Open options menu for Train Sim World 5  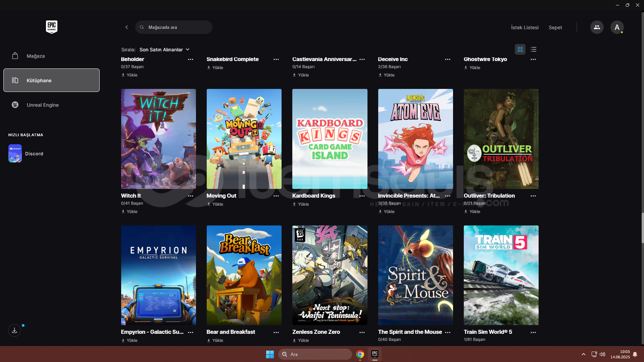tap(533, 332)
